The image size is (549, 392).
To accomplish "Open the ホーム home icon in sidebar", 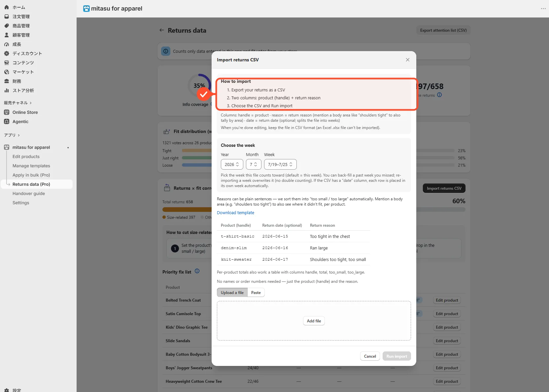I will [7, 7].
